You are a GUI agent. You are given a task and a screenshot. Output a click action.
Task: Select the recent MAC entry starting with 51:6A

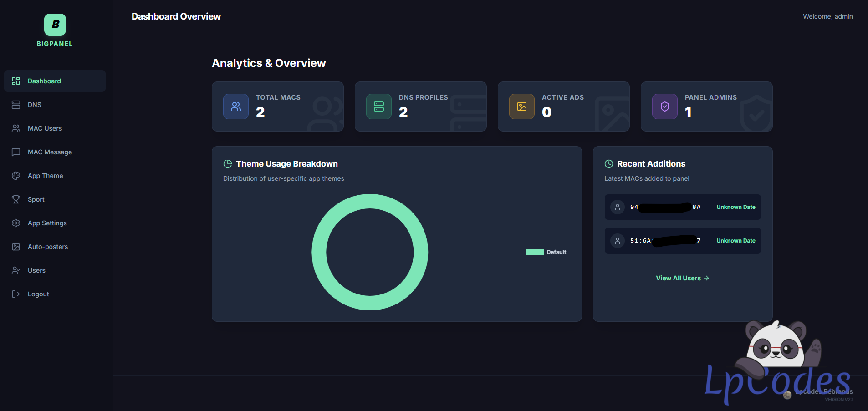682,241
